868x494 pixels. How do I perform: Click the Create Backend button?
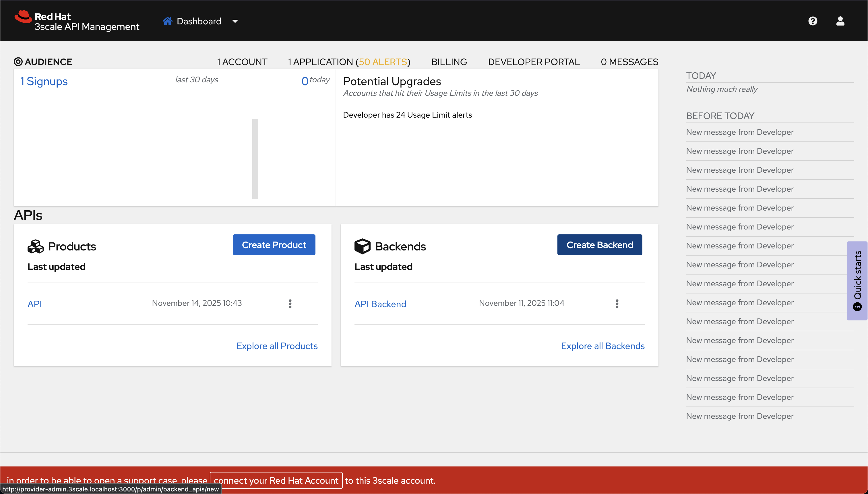coord(600,245)
